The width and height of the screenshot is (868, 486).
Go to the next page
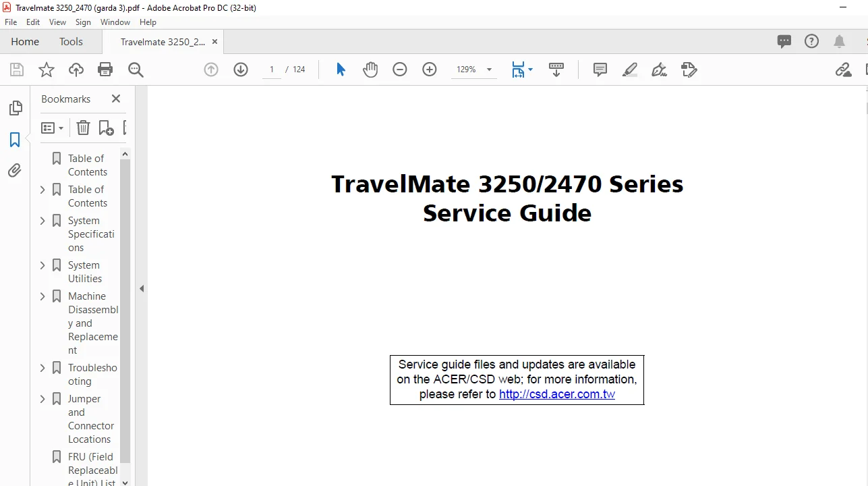click(241, 70)
